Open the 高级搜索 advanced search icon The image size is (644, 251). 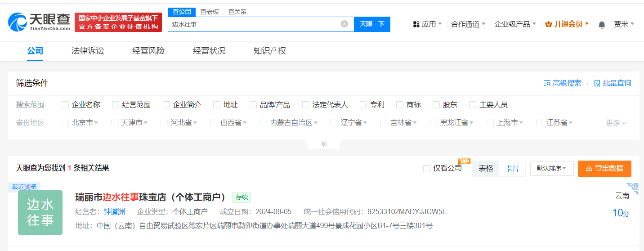(x=547, y=83)
